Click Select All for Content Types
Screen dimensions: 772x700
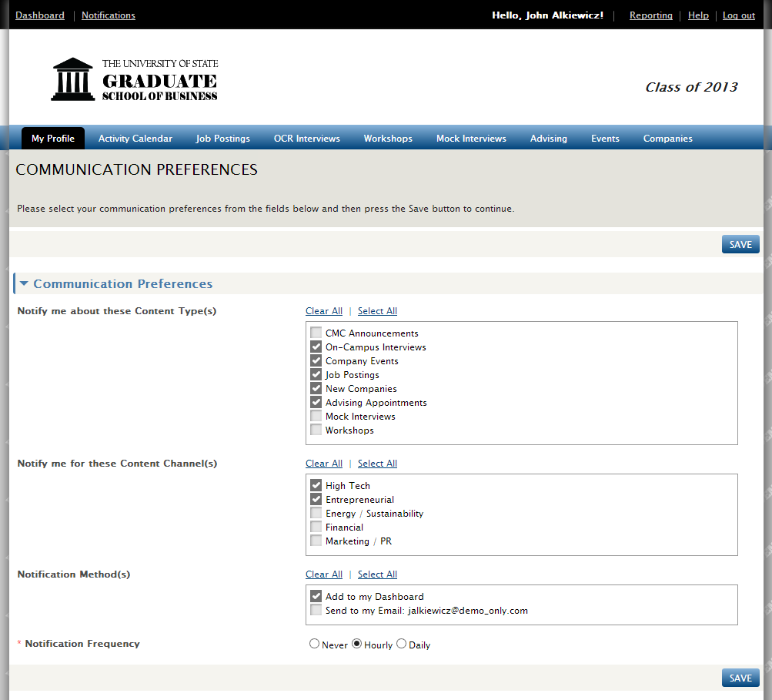coord(377,311)
